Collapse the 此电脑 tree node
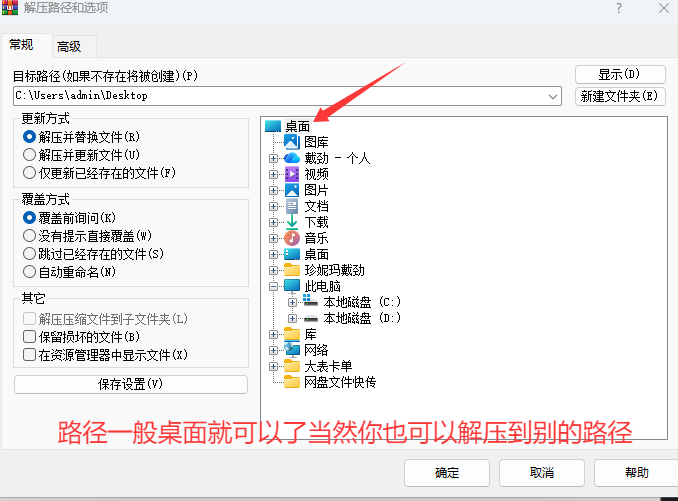This screenshot has height=501, width=678. pyautogui.click(x=273, y=286)
